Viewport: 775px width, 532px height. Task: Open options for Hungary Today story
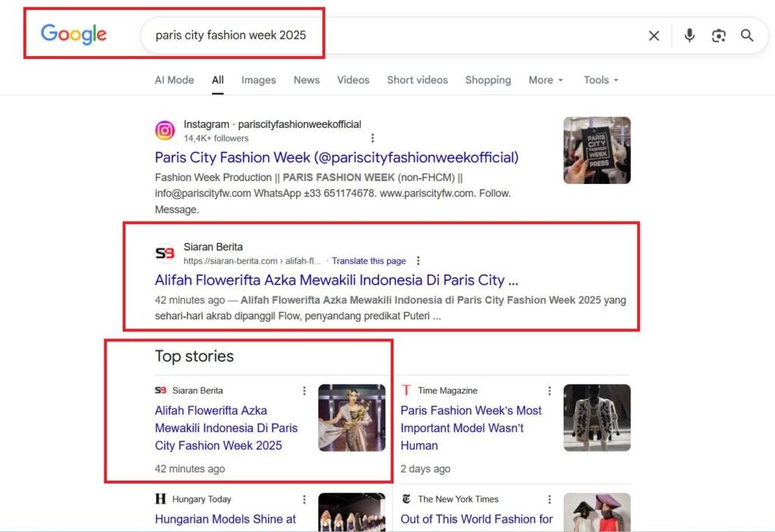304,499
